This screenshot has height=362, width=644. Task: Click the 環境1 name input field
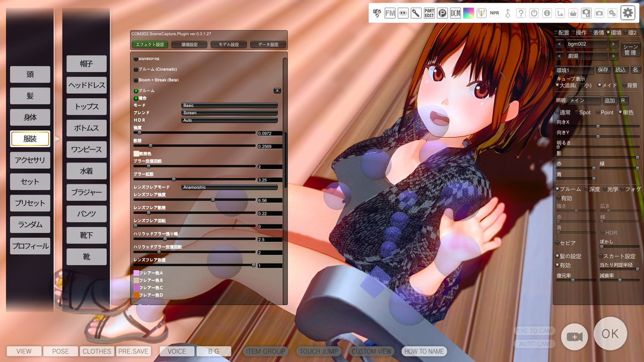coord(575,70)
